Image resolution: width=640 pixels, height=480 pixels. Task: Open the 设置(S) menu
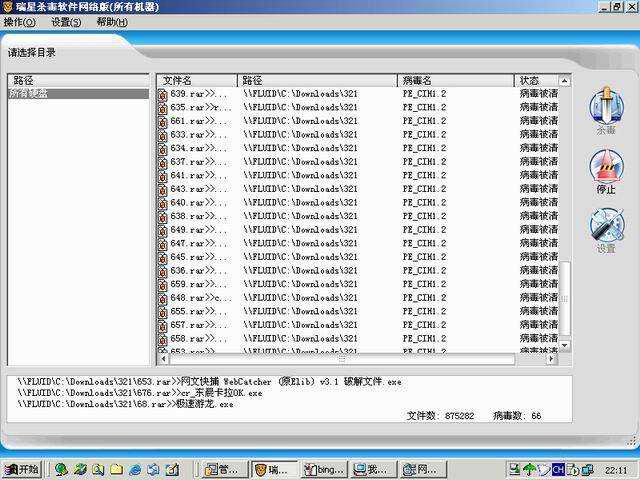[67, 22]
